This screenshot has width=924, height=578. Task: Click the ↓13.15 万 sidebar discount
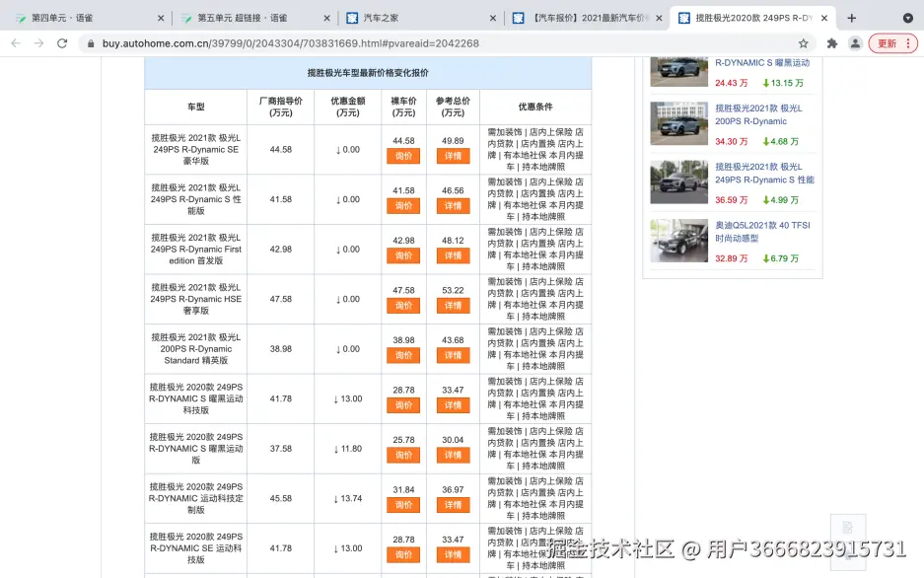click(783, 83)
